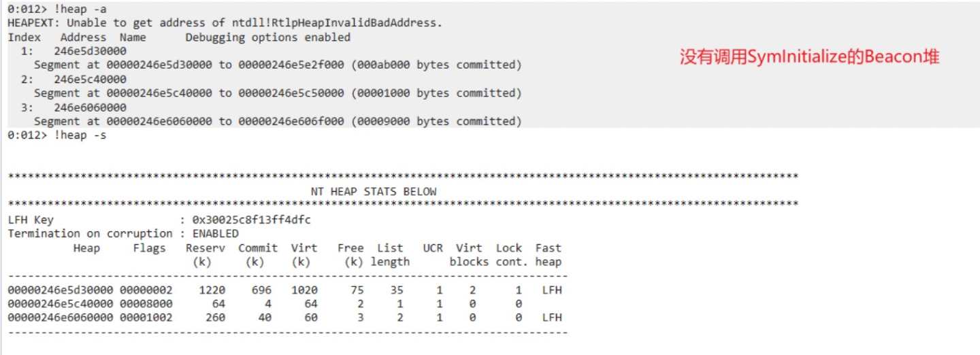Click the "Flags" column header in stats table
Image resolution: width=980 pixels, height=355 pixels.
[149, 248]
